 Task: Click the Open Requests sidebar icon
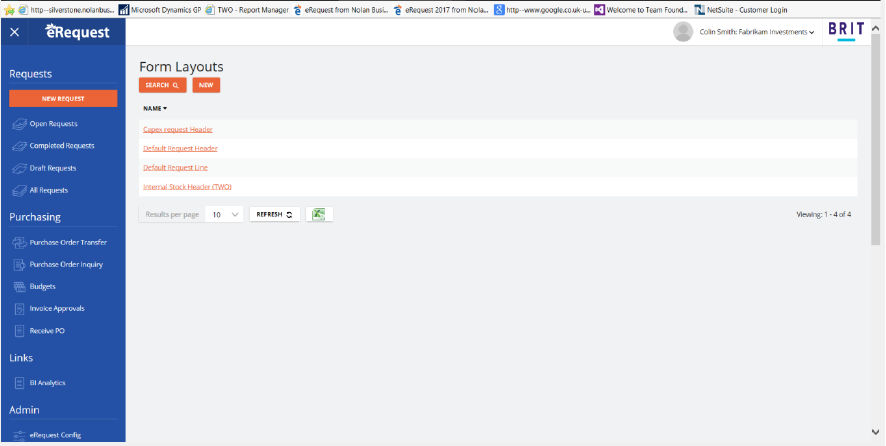point(19,124)
